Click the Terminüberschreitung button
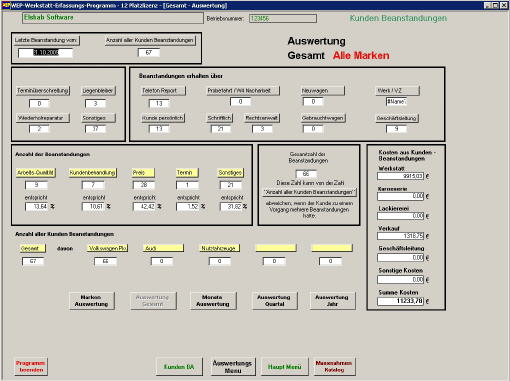 pos(42,91)
